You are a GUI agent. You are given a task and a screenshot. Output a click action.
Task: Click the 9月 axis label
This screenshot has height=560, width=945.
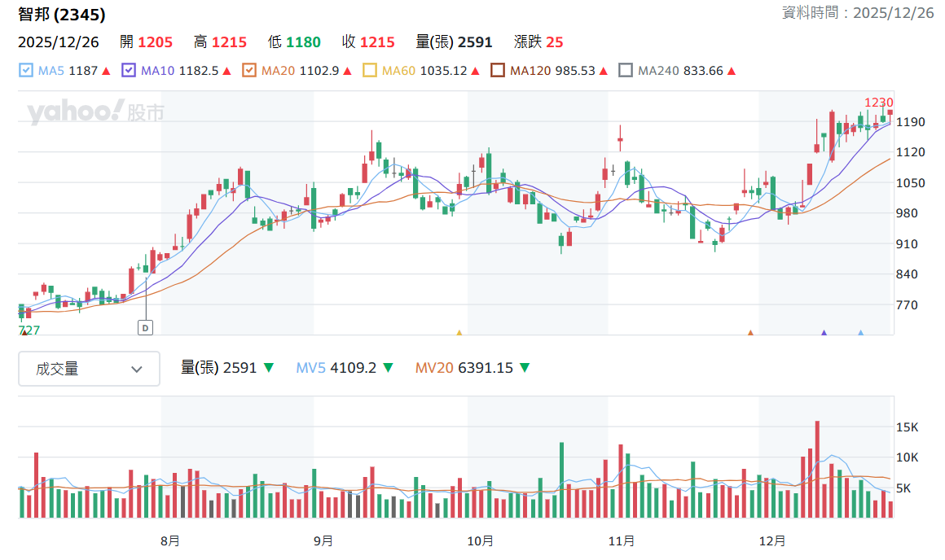323,540
